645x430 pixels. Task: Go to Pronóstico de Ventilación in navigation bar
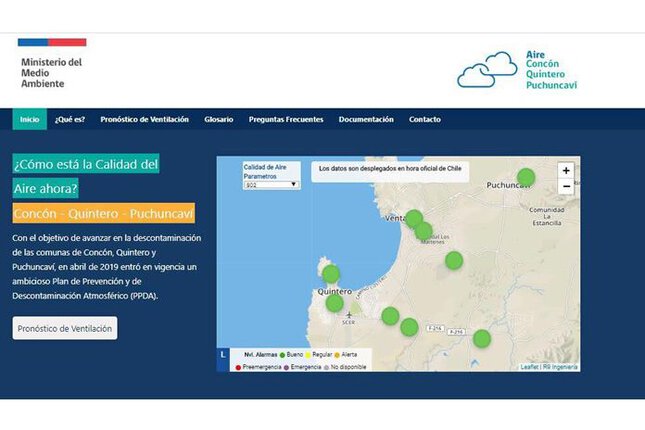click(144, 119)
